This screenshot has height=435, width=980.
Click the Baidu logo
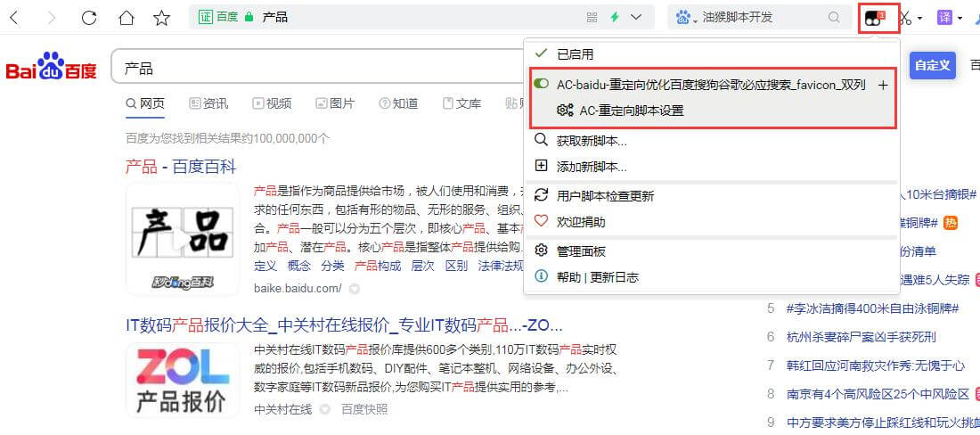point(52,66)
